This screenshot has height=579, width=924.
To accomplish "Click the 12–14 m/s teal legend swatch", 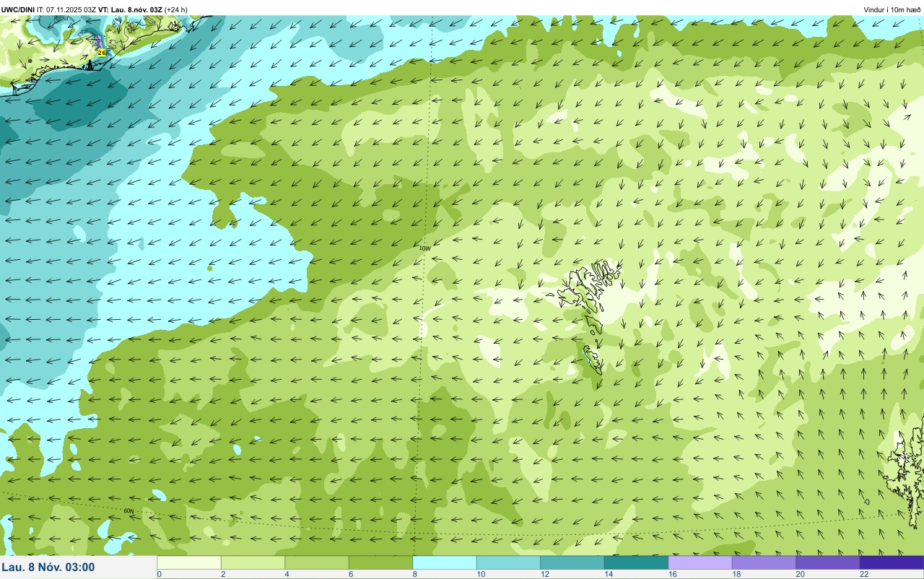I will (x=572, y=562).
